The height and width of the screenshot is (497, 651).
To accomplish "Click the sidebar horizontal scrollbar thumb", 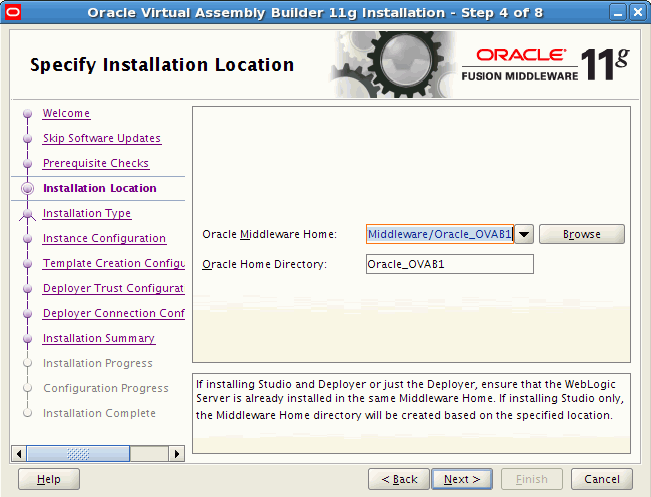I will point(78,453).
